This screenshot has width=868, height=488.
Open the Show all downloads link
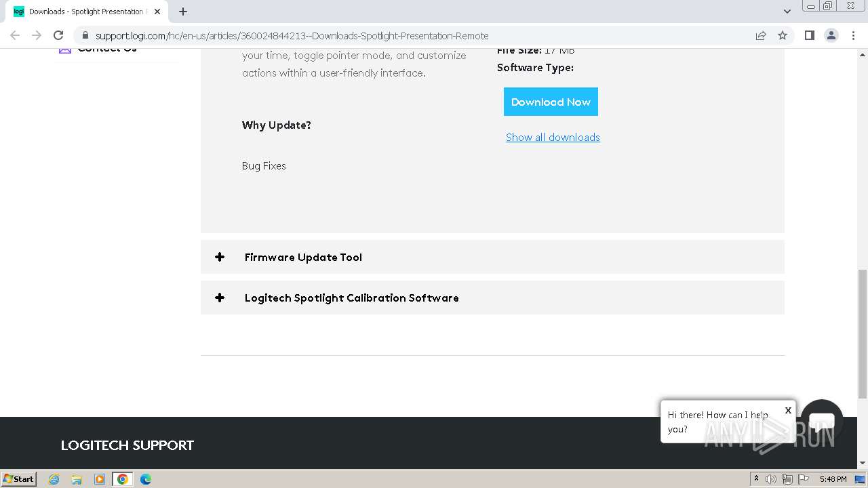pos(553,137)
